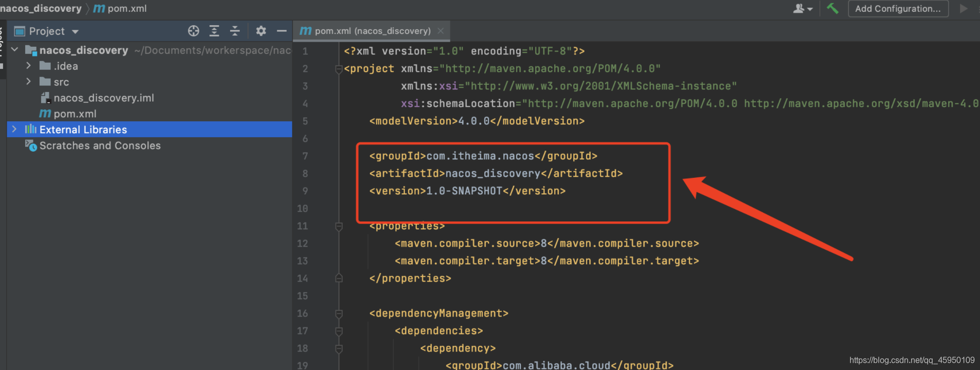Click Maven icon on editor tab
The width and height of the screenshot is (980, 370).
[306, 31]
